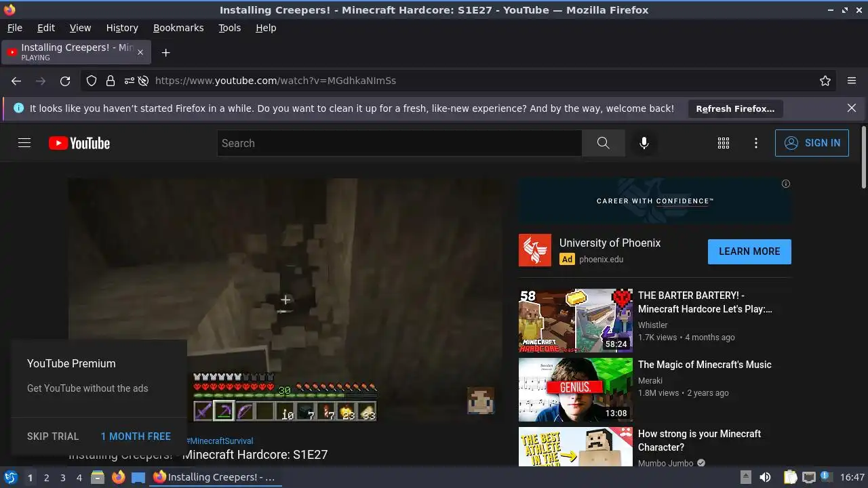Select the Installing Creepers browser tab
The image size is (868, 488).
pos(75,52)
